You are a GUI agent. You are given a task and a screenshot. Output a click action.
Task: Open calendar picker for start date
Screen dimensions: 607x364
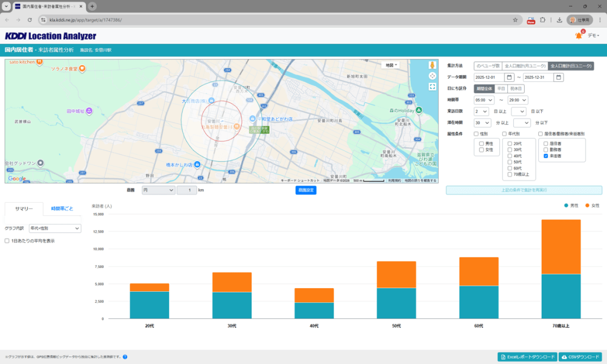pyautogui.click(x=509, y=77)
